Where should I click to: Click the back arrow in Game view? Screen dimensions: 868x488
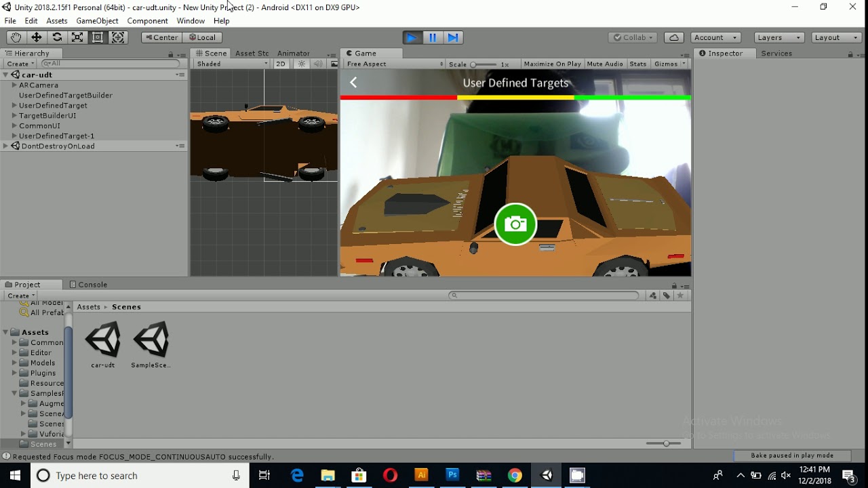coord(353,83)
